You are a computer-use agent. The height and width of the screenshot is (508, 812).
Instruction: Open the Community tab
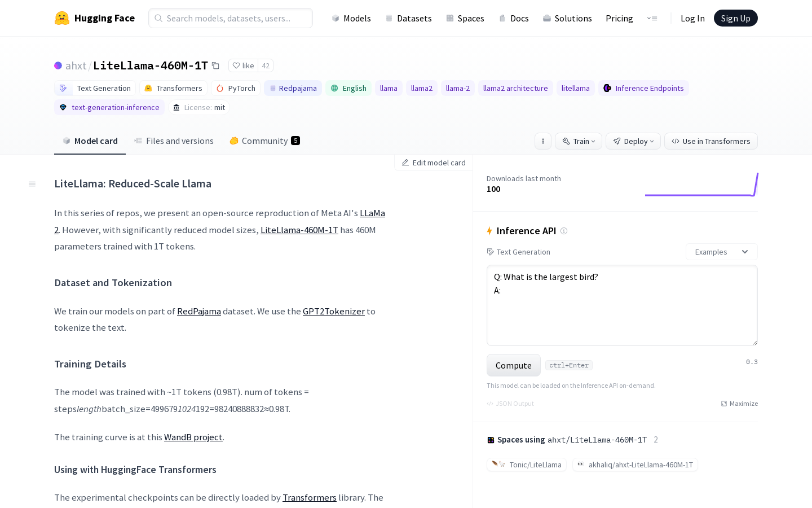[264, 141]
